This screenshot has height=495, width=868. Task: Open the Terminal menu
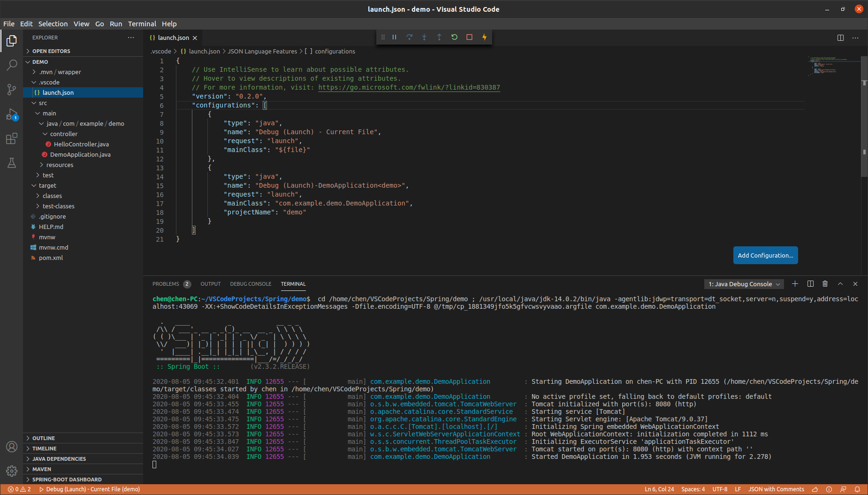142,24
